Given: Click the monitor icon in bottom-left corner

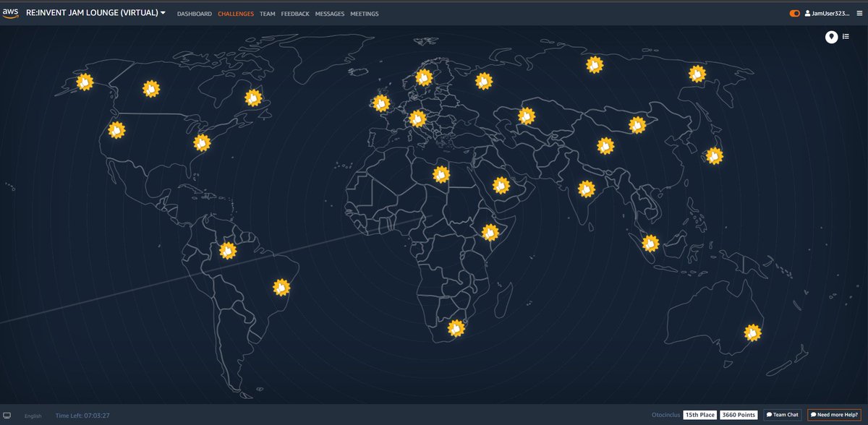Looking at the screenshot, I should coord(8,416).
